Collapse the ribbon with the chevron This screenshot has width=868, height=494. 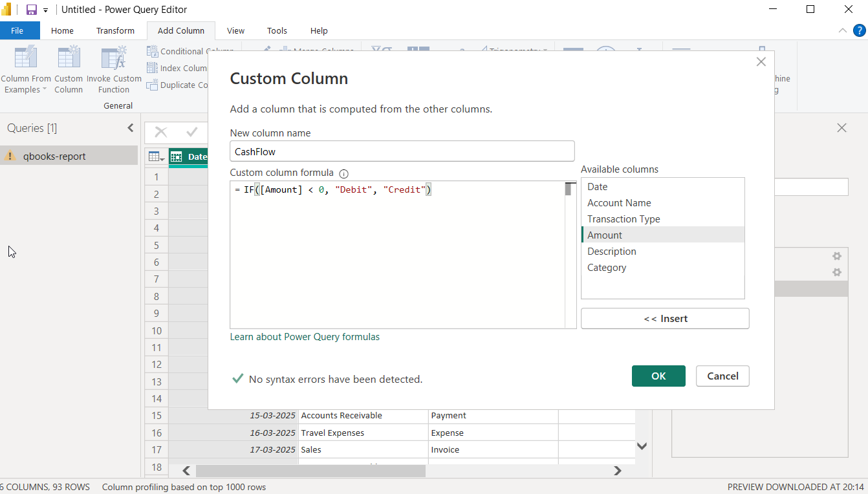coord(842,30)
